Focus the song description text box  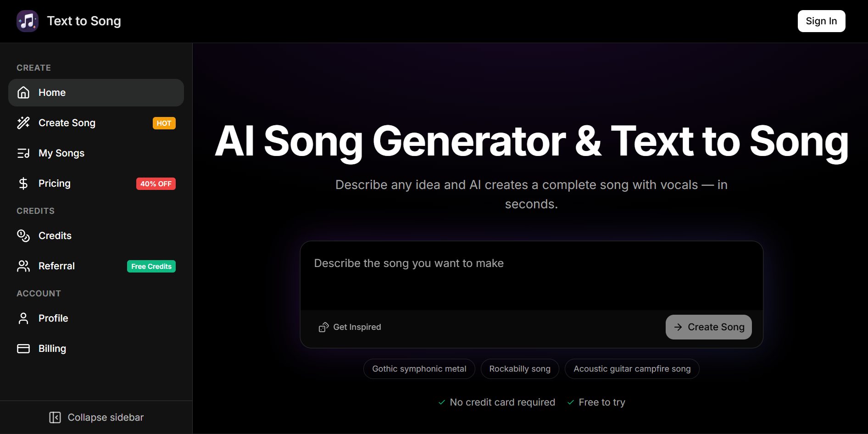click(x=531, y=276)
